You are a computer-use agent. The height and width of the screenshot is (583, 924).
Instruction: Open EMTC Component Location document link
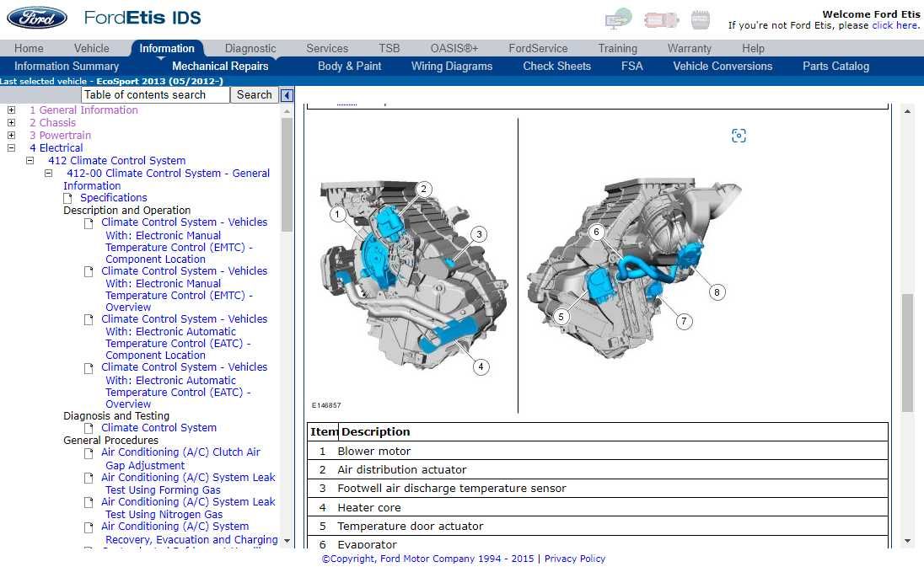183,240
